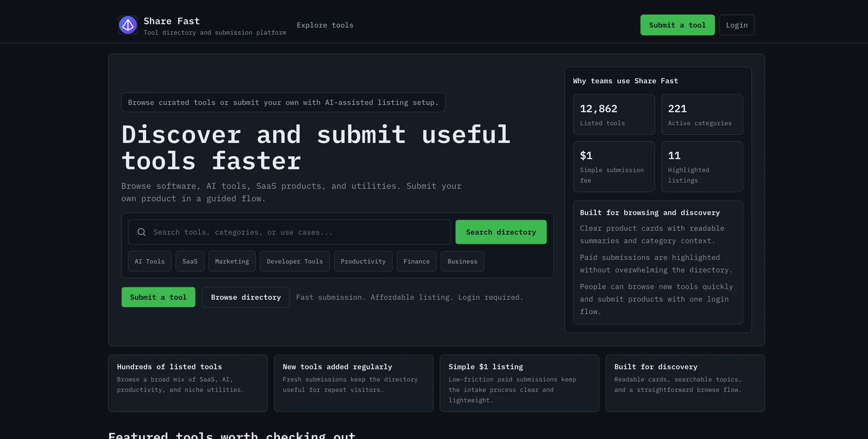Click the Featured tools worth checking out heading

coord(232,435)
